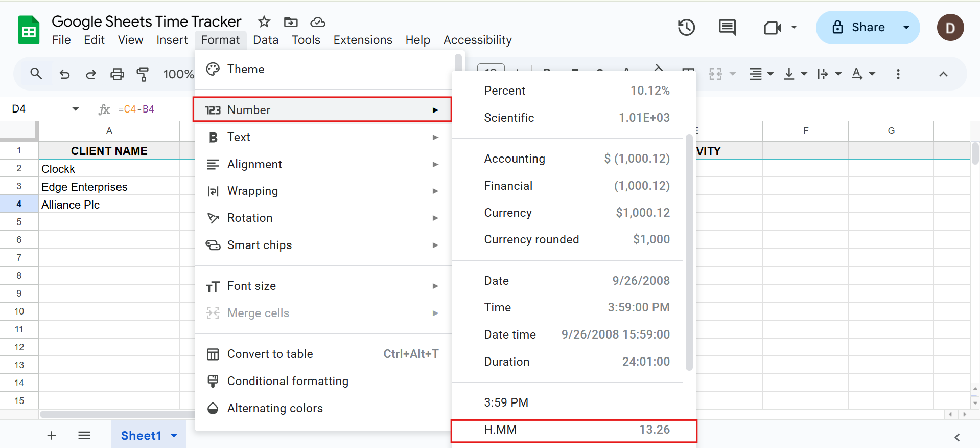This screenshot has width=980, height=448.
Task: Expand the Text submenu
Action: pos(322,137)
